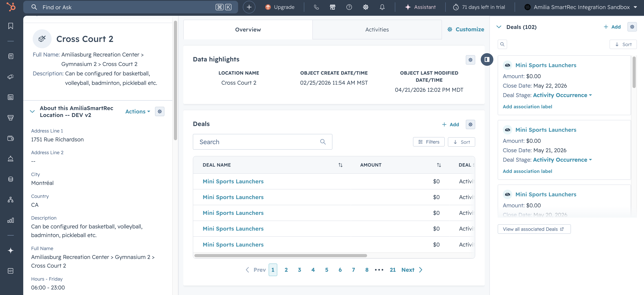Open the Amilia SmartRec Integration Sandbox account menu
The height and width of the screenshot is (295, 644).
point(581,7)
